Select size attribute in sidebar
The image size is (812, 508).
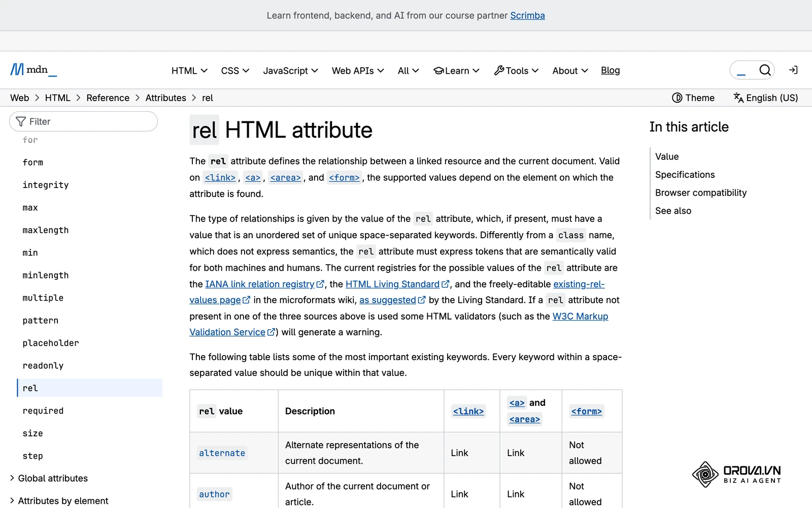pos(32,433)
